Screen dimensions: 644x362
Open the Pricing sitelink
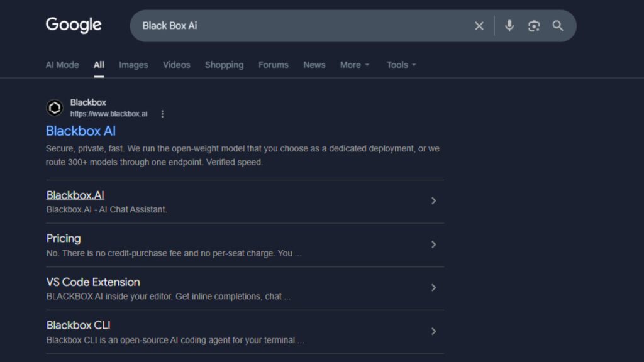pyautogui.click(x=64, y=238)
